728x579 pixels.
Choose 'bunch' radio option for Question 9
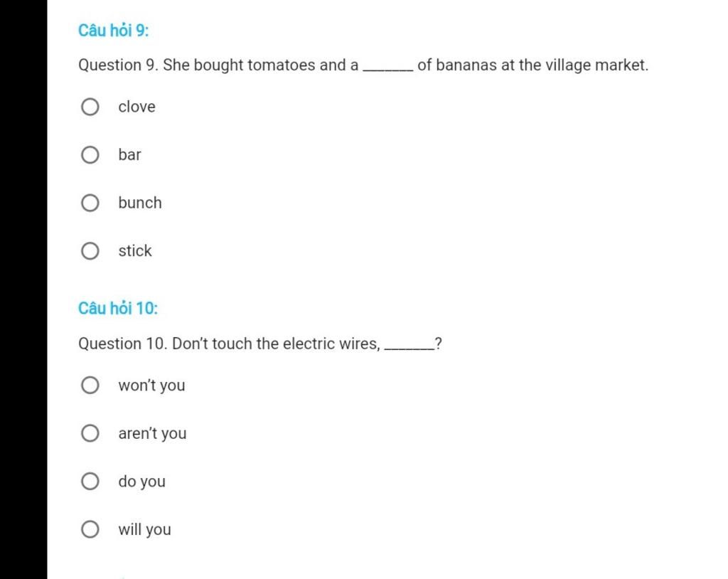(x=90, y=203)
